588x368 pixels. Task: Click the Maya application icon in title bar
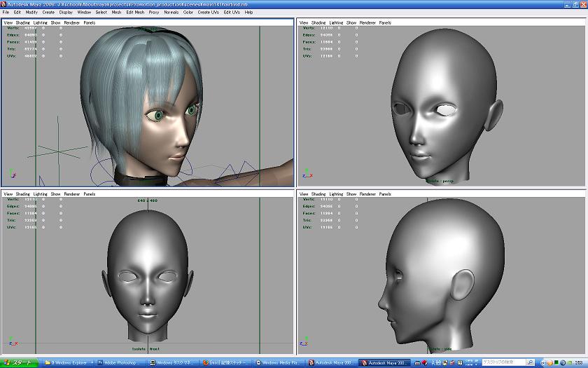[3, 4]
